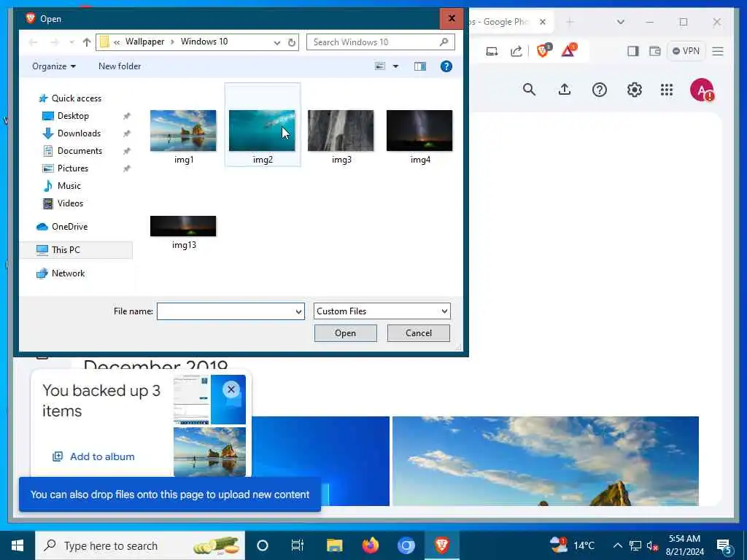Click Add to album link
747x560 pixels.
pyautogui.click(x=94, y=456)
